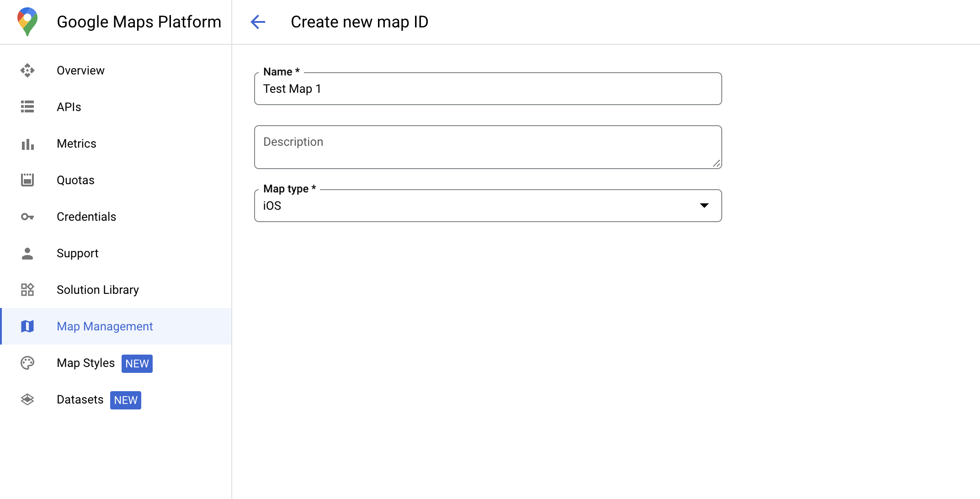Image resolution: width=980 pixels, height=499 pixels.
Task: Clear the Test Map 1 name field
Action: 489,89
